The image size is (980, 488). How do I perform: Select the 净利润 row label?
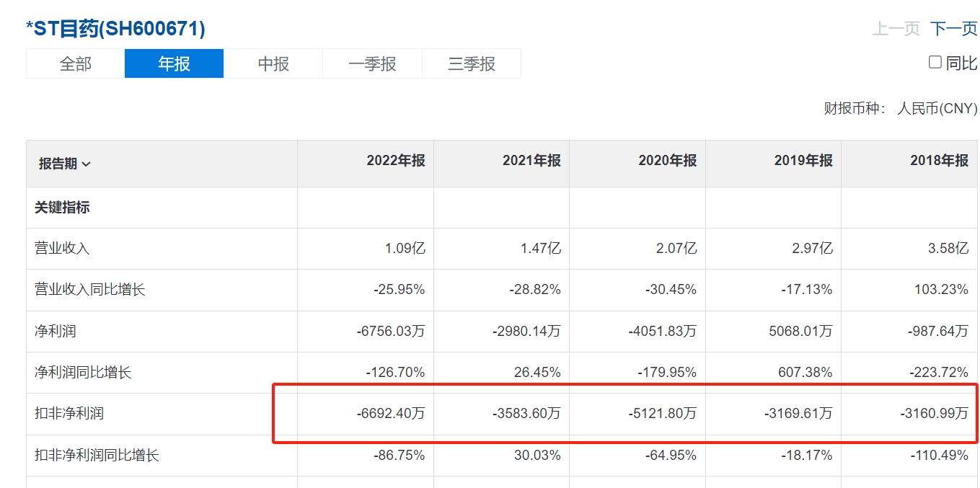[56, 332]
